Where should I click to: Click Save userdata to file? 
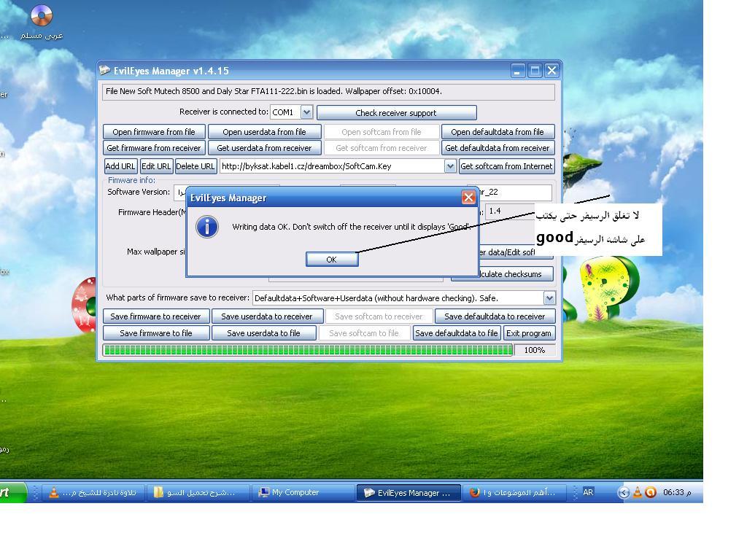(x=264, y=333)
